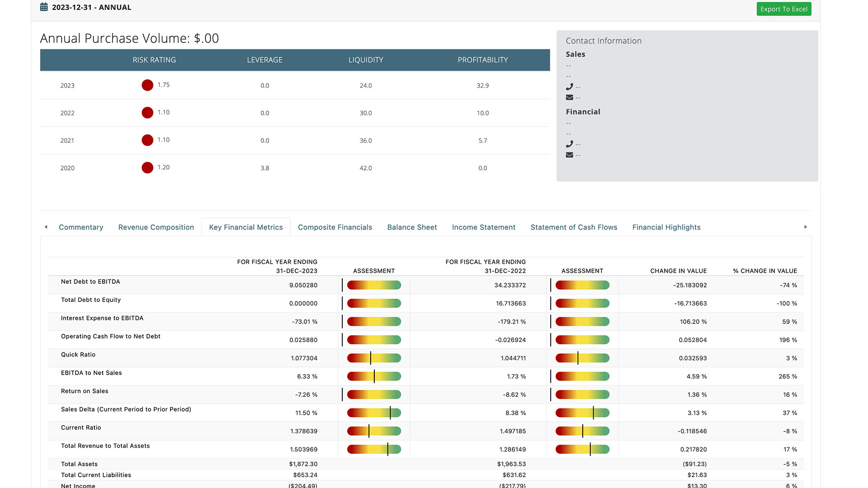Click the Sales phone icon

pos(569,87)
